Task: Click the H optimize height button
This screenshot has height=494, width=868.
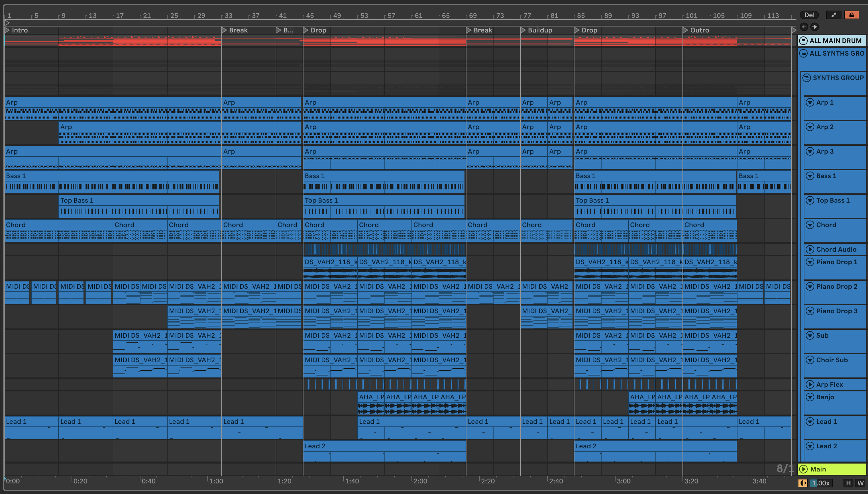Action: (x=848, y=483)
